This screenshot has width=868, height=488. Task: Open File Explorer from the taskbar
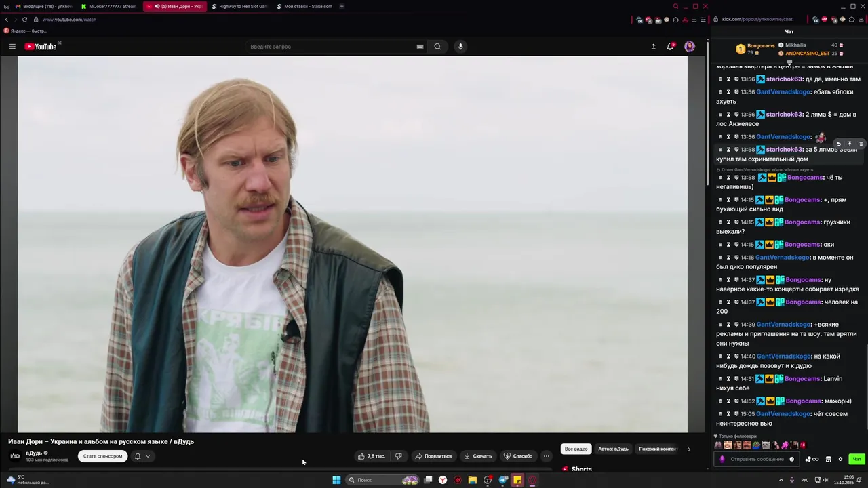473,480
